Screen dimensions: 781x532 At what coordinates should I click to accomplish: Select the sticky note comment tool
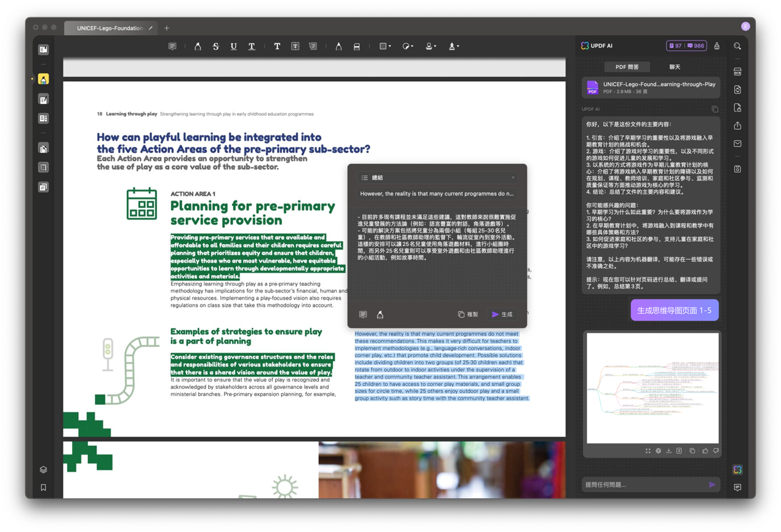172,46
